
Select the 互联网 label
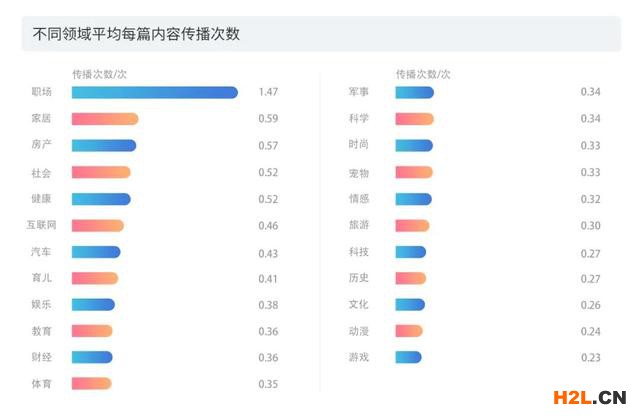(41, 225)
